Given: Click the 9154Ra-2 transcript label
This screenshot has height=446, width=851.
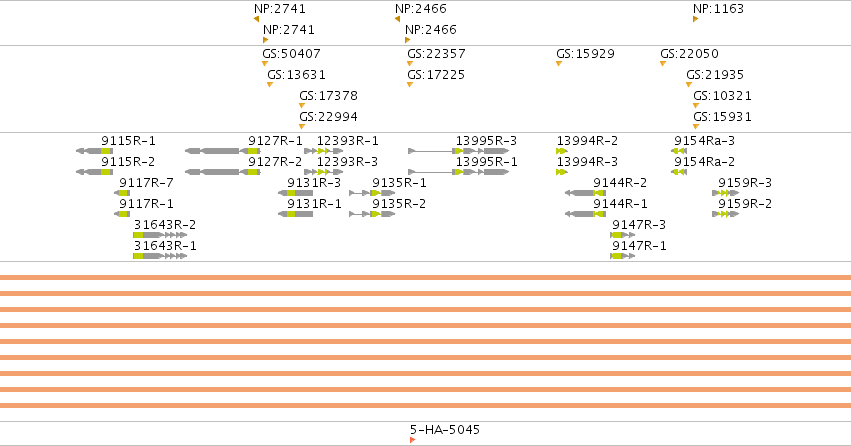Looking at the screenshot, I should pos(704,162).
